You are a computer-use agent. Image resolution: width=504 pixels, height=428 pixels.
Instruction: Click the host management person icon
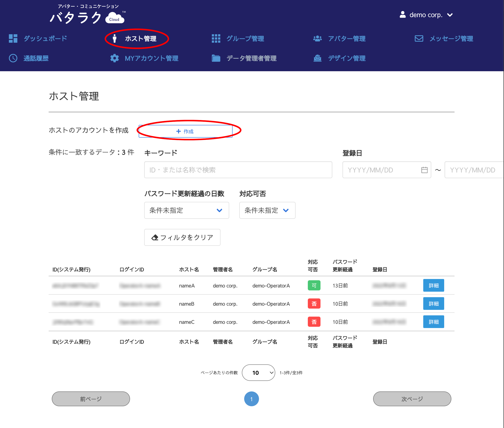115,38
